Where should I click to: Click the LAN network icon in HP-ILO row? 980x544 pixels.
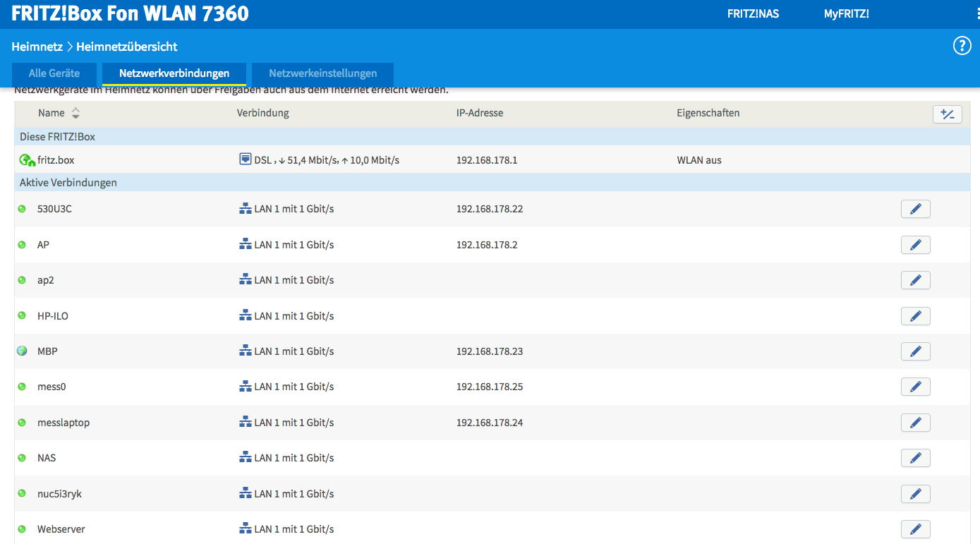246,315
